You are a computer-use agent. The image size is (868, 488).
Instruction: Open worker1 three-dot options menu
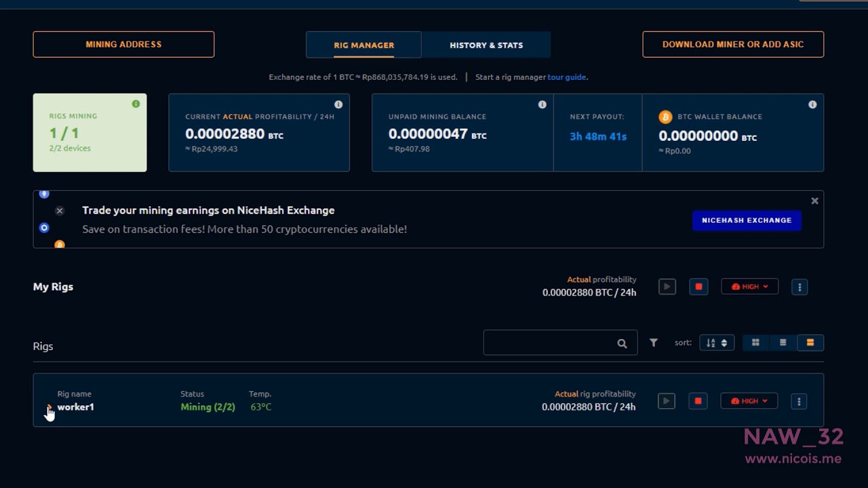click(799, 402)
